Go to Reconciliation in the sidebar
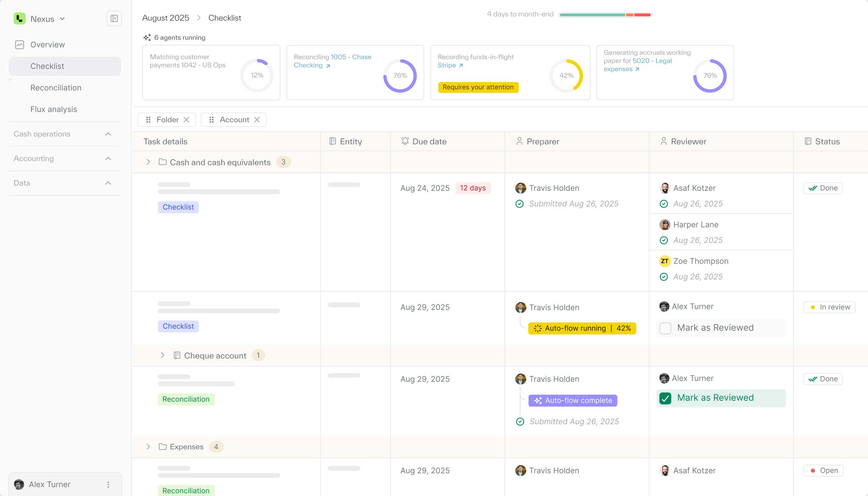868x496 pixels. 56,88
